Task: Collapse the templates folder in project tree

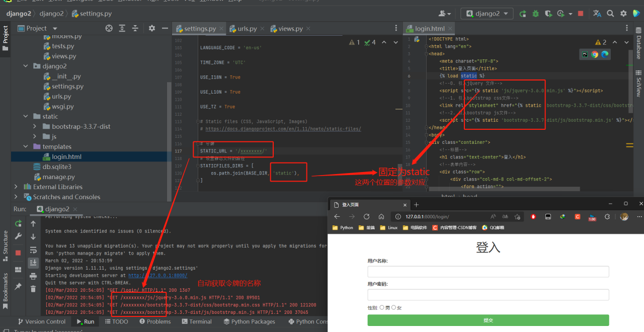Action: pos(25,146)
